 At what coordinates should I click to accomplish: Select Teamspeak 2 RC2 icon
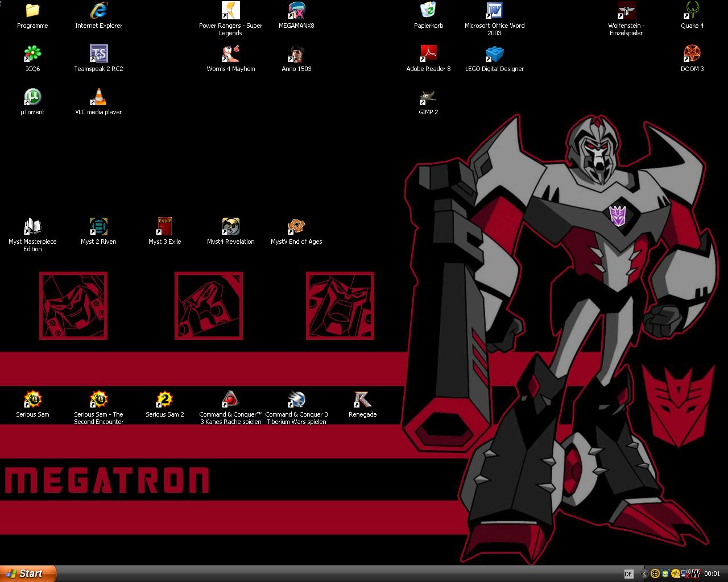click(98, 59)
